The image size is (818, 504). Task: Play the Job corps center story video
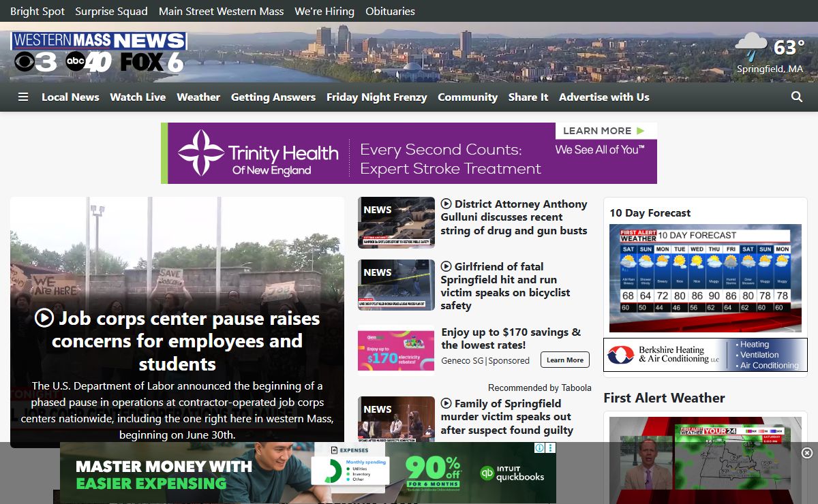pos(44,317)
